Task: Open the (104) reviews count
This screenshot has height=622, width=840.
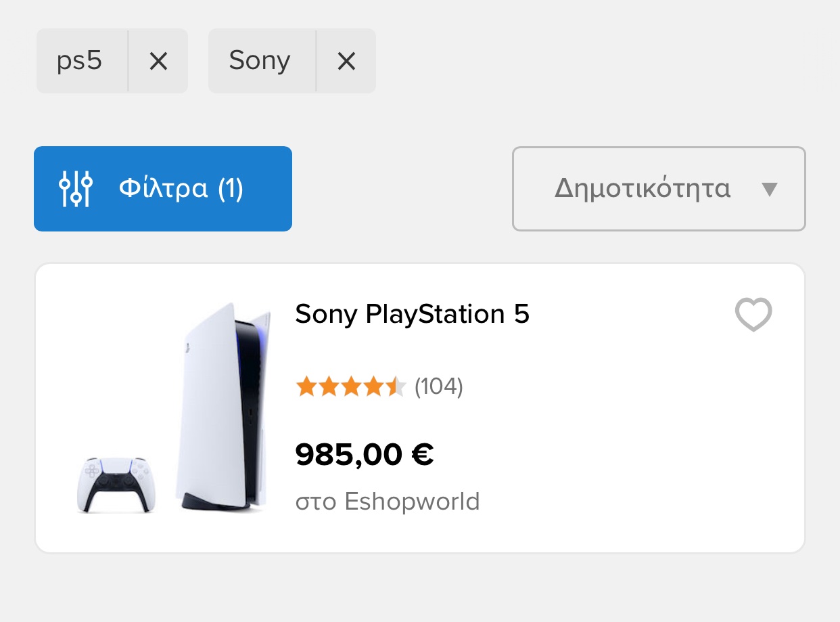Action: click(439, 386)
